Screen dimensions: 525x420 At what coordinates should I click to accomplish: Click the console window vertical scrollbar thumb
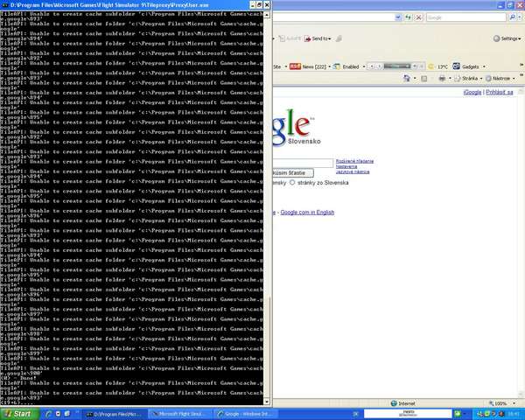coord(267,346)
